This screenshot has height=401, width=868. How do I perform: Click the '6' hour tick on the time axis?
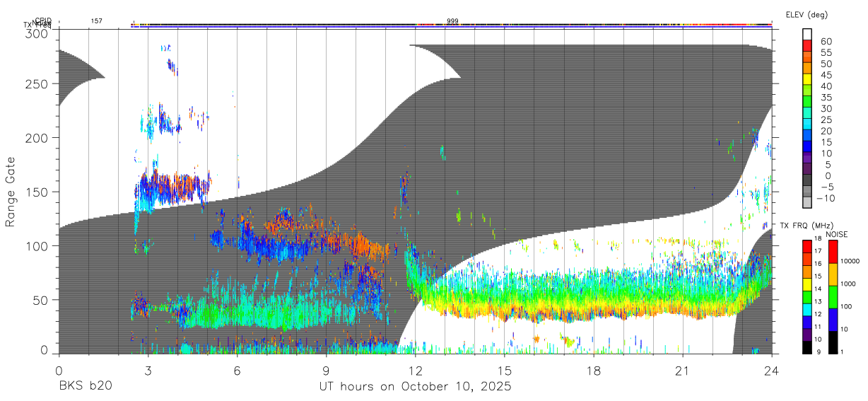[237, 371]
